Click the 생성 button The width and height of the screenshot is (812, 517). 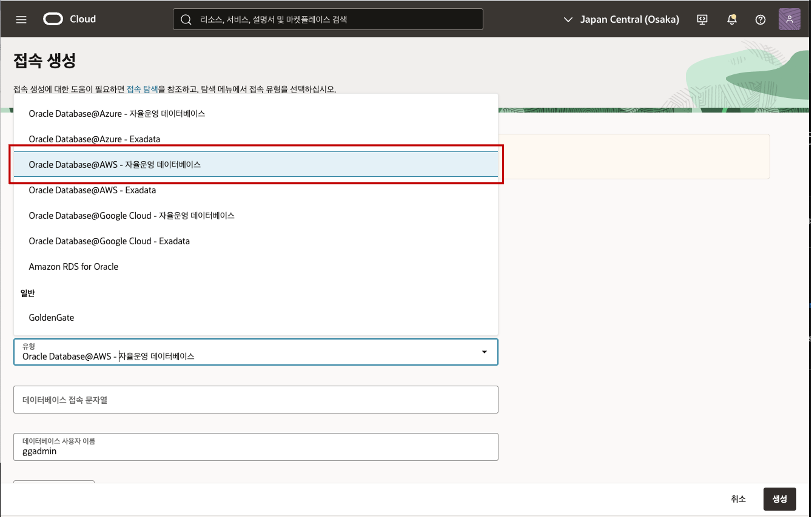coord(779,498)
